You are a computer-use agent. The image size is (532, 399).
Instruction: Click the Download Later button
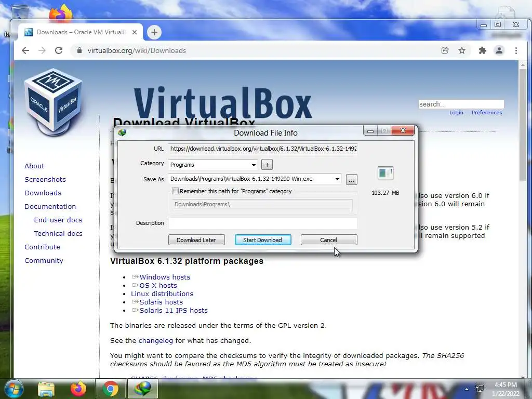pyautogui.click(x=196, y=240)
